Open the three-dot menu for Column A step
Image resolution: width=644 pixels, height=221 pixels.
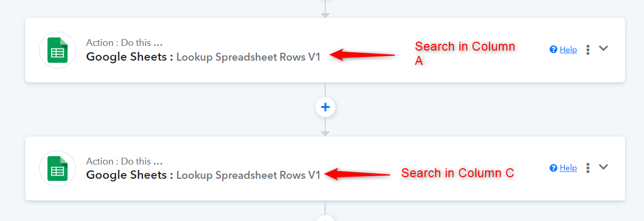[x=588, y=50]
